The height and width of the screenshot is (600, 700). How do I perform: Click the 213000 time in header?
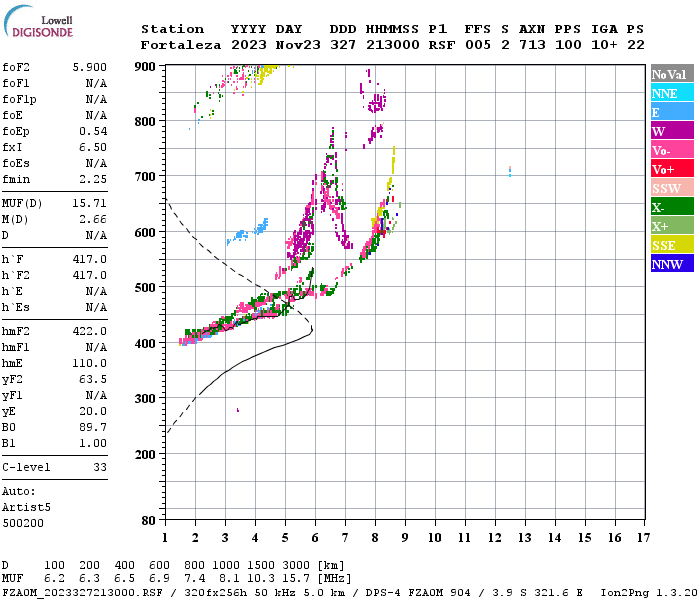click(x=392, y=45)
